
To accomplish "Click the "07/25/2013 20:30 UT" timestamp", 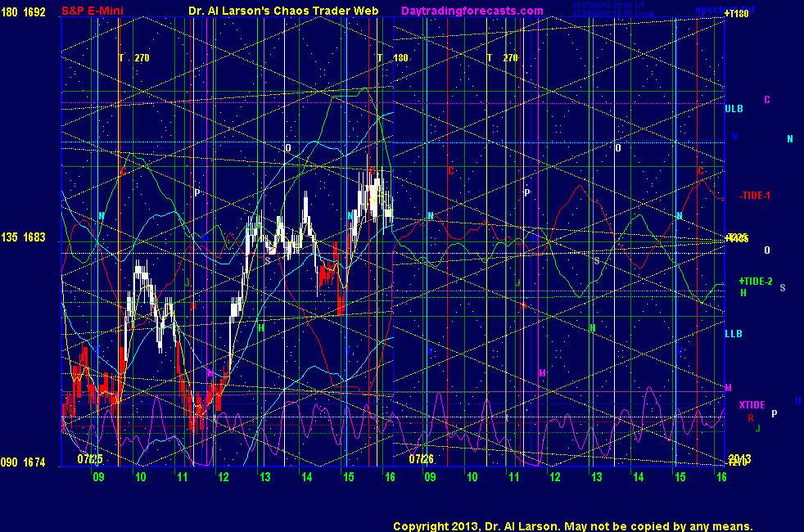I will coord(608,6).
